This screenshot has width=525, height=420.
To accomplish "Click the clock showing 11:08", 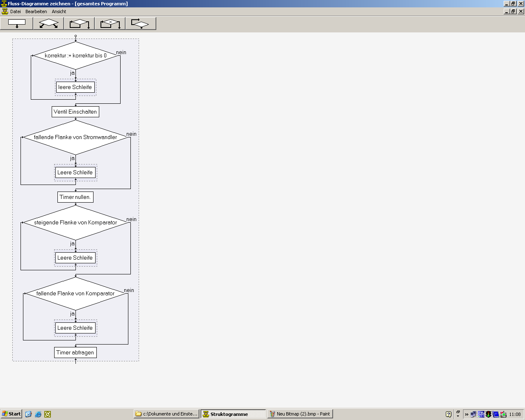I will coord(515,414).
